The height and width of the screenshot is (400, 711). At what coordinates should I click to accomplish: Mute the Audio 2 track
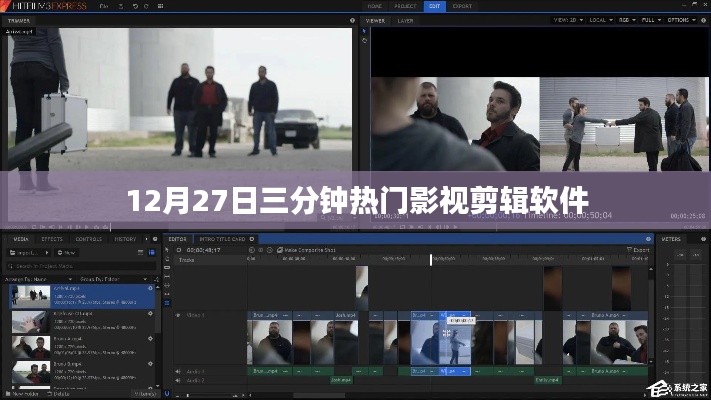(x=179, y=381)
